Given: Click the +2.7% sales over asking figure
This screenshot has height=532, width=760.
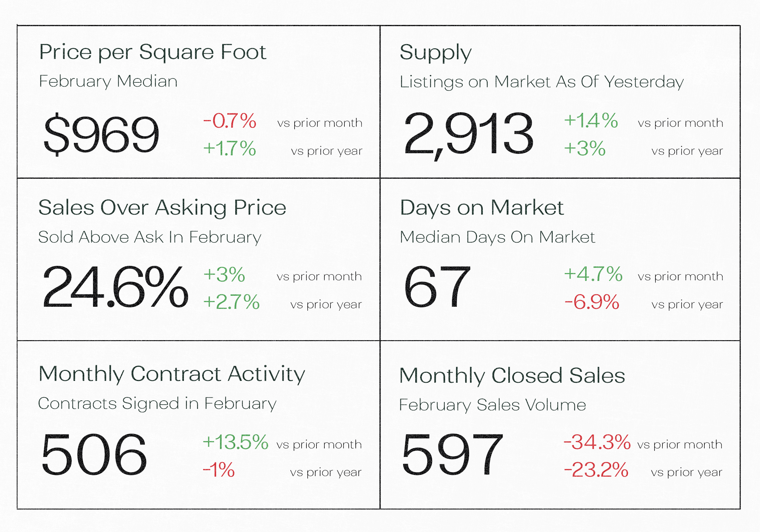Looking at the screenshot, I should pyautogui.click(x=231, y=302).
